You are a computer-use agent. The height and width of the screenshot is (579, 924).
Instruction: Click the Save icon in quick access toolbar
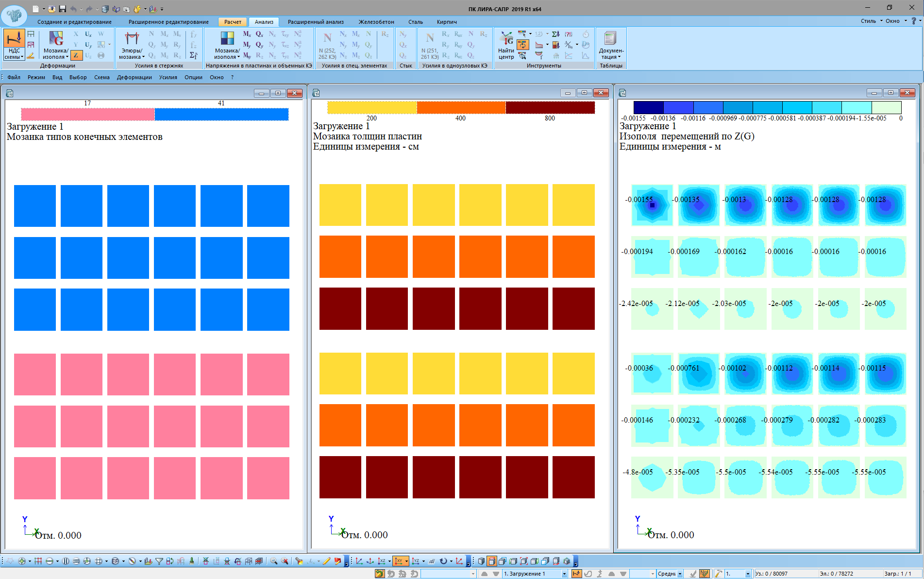[63, 9]
